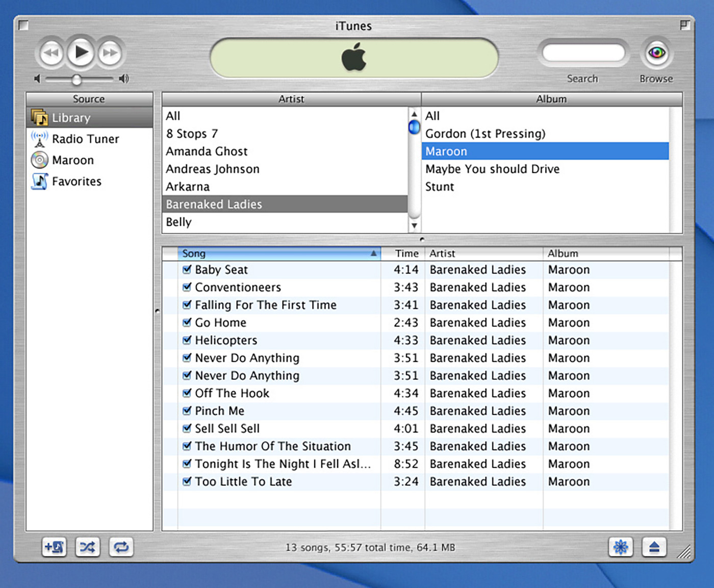Screen dimensions: 714x588
Task: Select Stunt album
Action: coord(546,187)
